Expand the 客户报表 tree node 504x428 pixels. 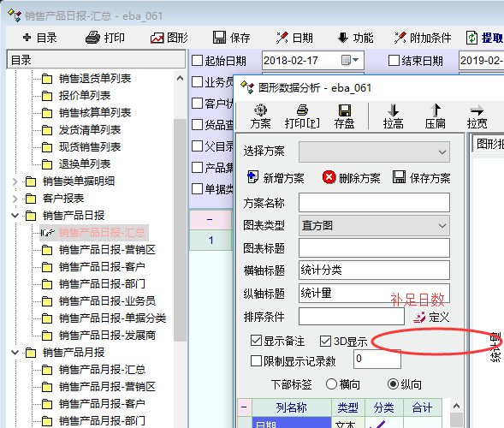[15, 199]
